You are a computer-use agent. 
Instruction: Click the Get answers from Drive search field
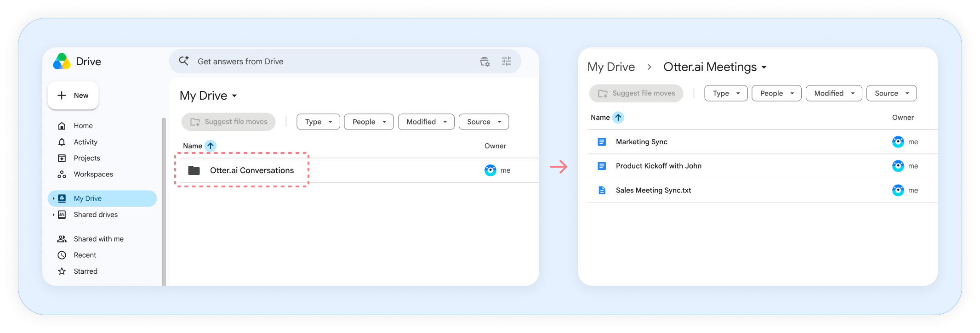click(345, 61)
